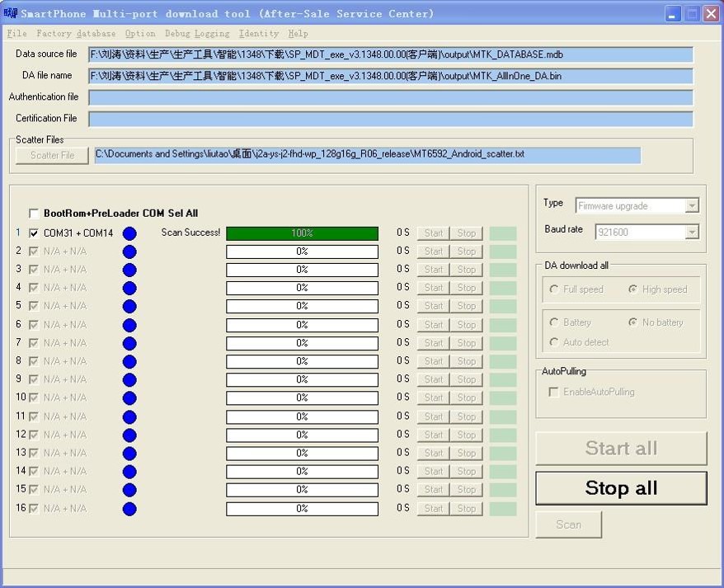724x588 pixels.
Task: Select the Full speed radio option
Action: [x=554, y=289]
